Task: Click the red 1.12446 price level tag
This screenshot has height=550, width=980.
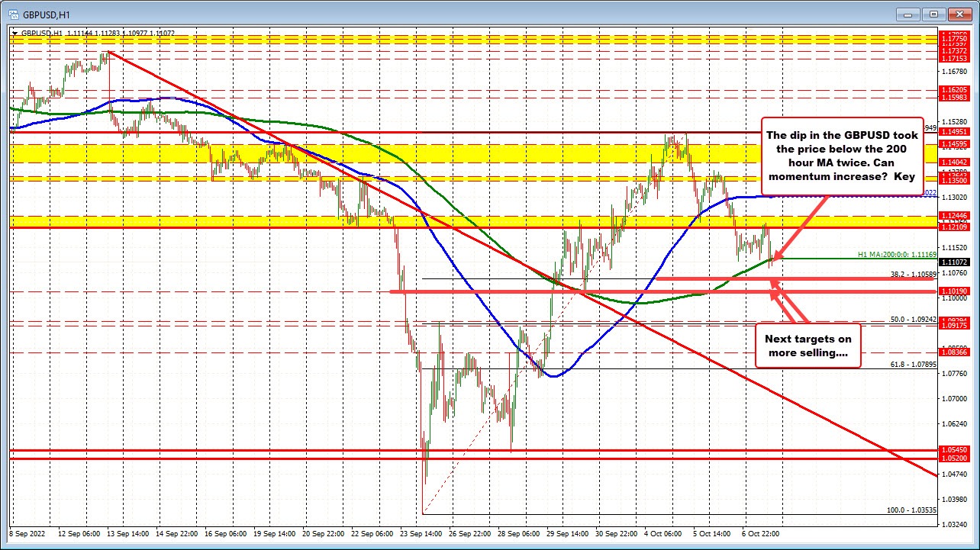Action: pyautogui.click(x=954, y=217)
